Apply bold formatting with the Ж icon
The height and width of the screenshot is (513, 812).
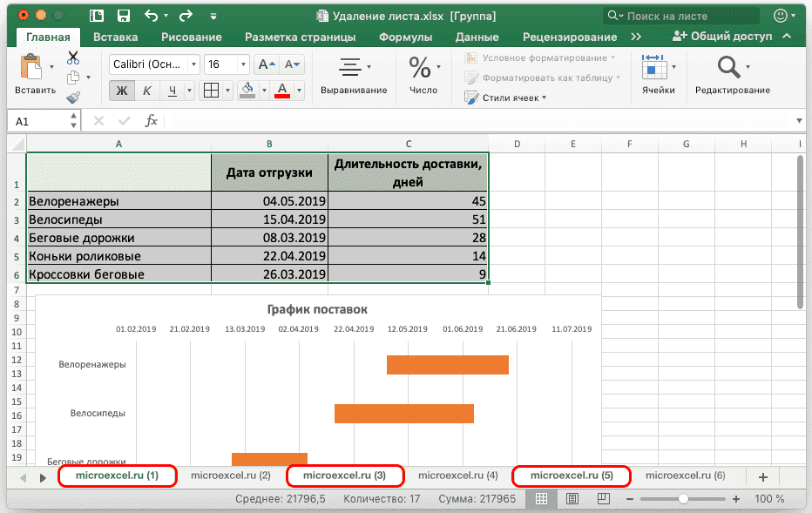122,90
